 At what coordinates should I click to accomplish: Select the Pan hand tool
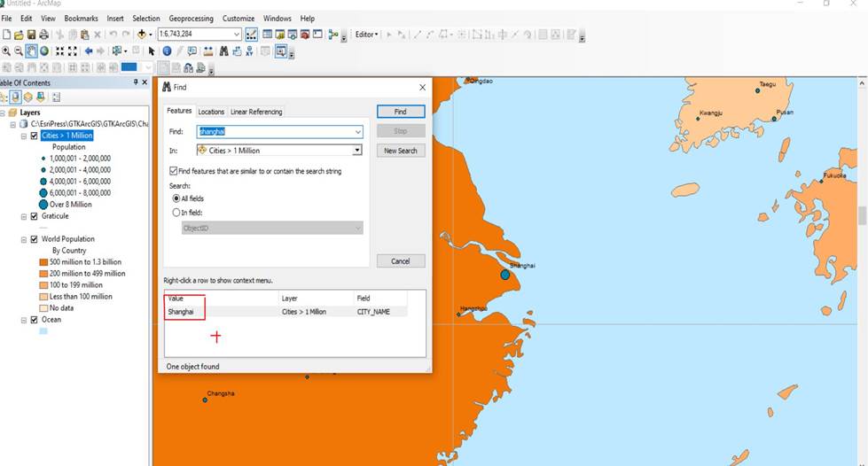[32, 50]
